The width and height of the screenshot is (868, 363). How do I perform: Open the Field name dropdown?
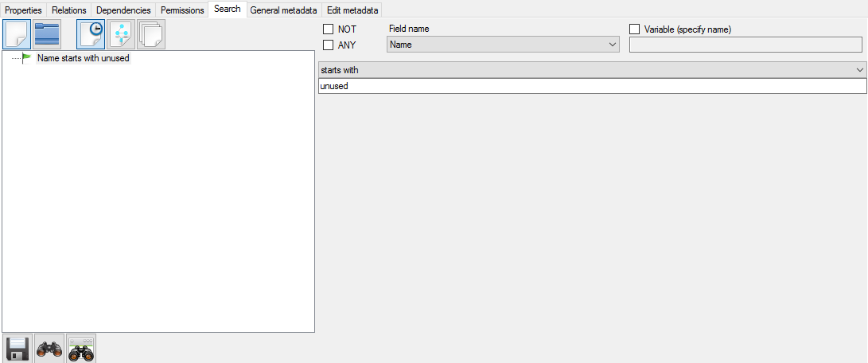(502, 45)
